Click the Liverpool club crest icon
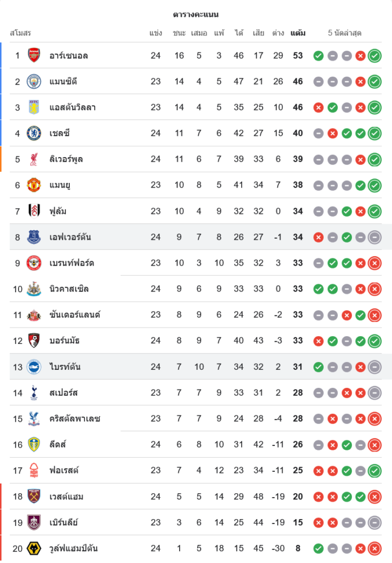 pyautogui.click(x=34, y=159)
